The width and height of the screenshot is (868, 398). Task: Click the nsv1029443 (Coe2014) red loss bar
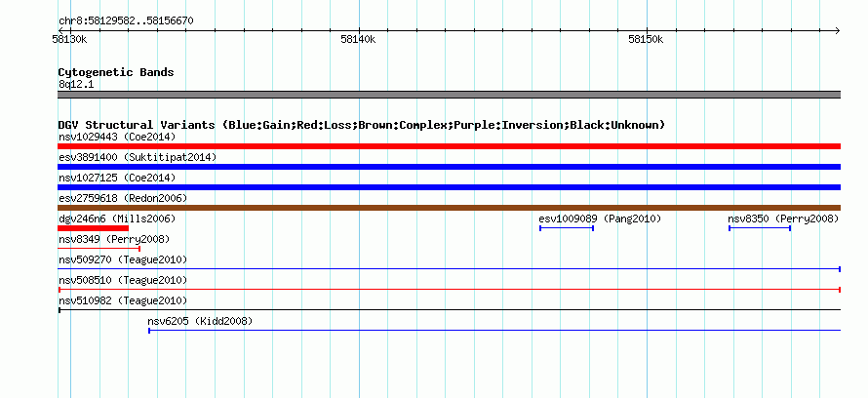click(x=449, y=146)
